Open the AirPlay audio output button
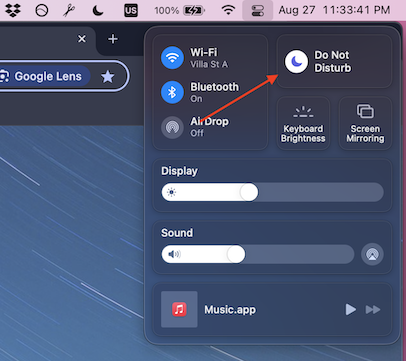This screenshot has height=361, width=406. [x=372, y=254]
